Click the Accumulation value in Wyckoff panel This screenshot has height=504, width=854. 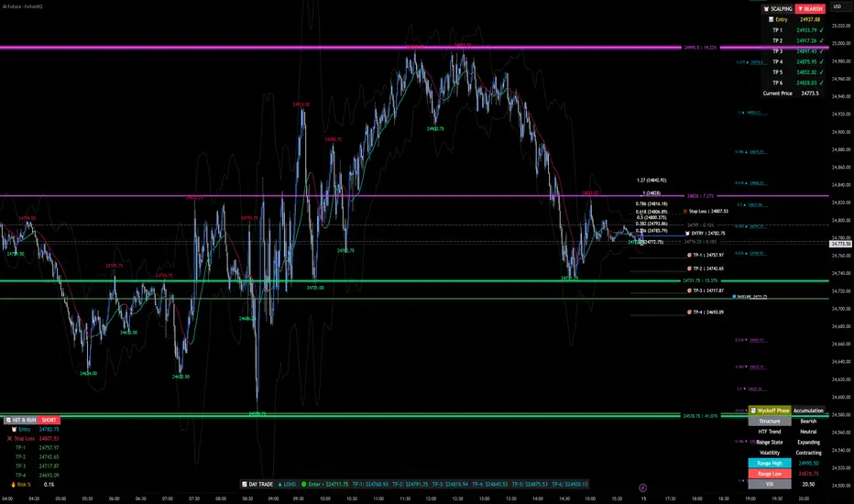(808, 411)
